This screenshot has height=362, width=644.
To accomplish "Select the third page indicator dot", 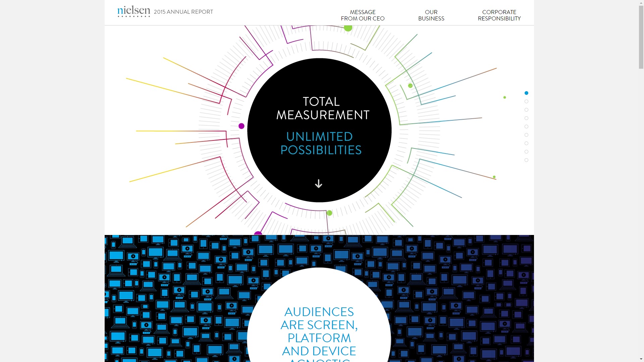I will (526, 110).
